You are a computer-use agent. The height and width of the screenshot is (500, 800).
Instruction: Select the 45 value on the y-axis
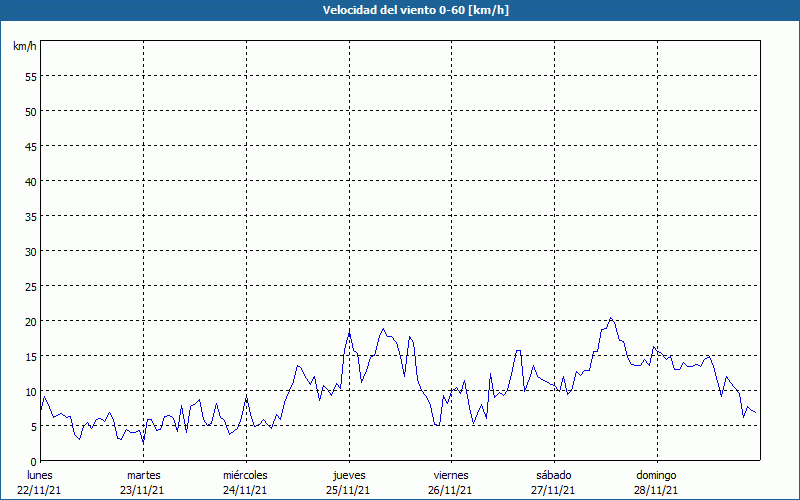[31, 146]
